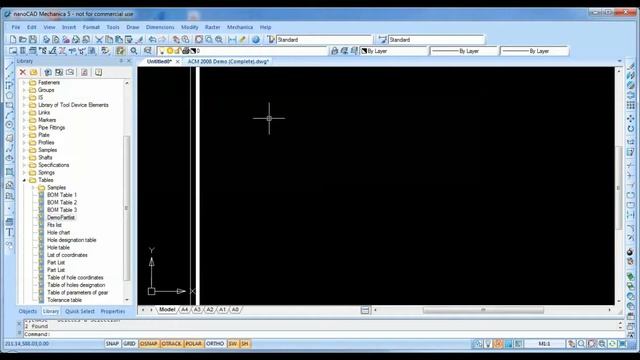Toggle POLAR tracking in status bar
The width and height of the screenshot is (640, 360).
tap(193, 344)
